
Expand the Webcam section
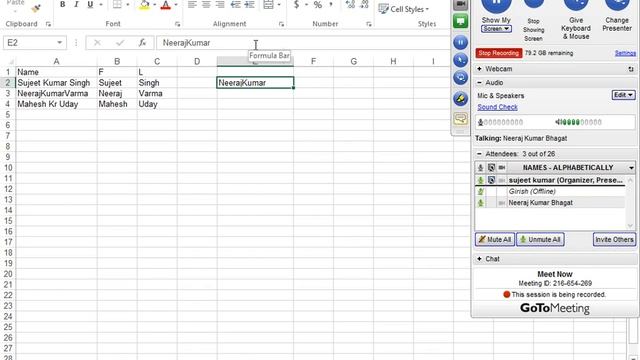480,69
